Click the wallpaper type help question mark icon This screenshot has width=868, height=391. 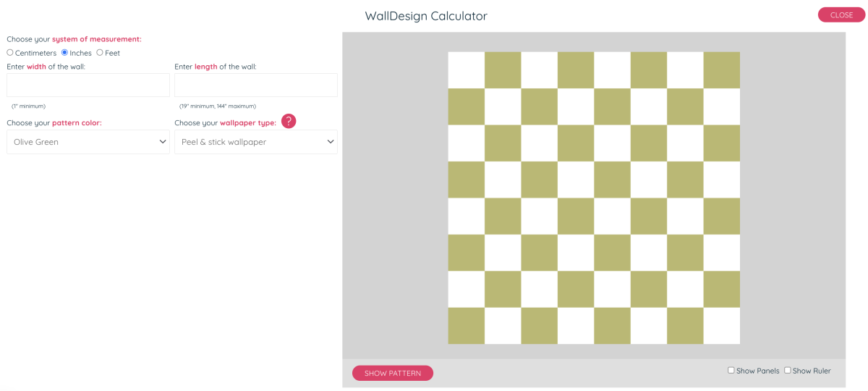[x=289, y=122]
